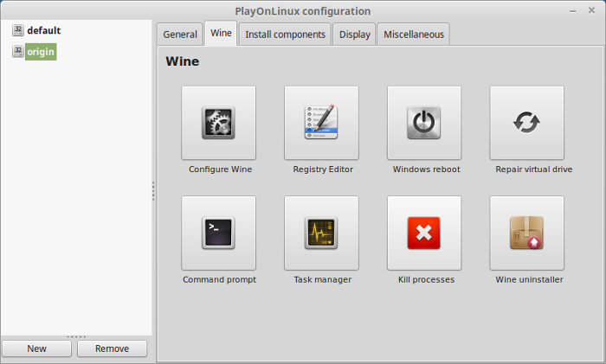Open the Configure Wine gear icon
The height and width of the screenshot is (364, 606).
218,123
